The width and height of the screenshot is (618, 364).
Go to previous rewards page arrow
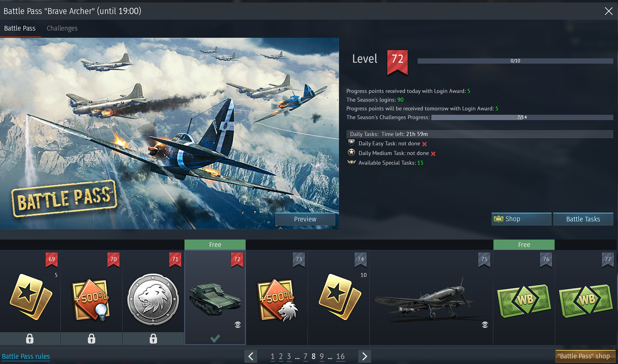tap(251, 356)
